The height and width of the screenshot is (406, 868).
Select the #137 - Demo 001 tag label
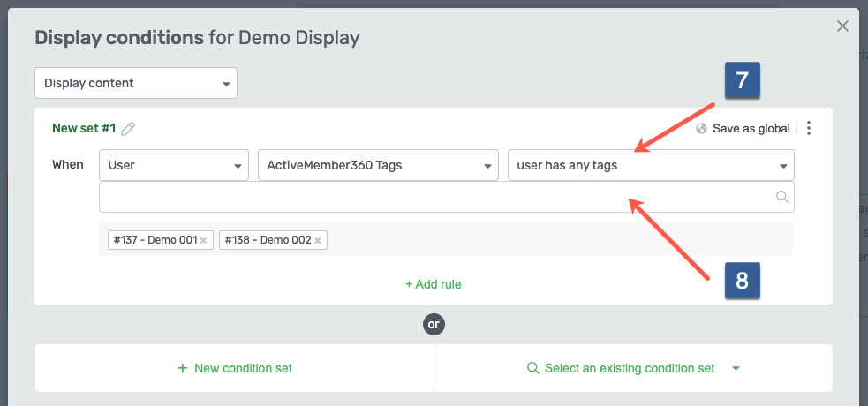(155, 240)
